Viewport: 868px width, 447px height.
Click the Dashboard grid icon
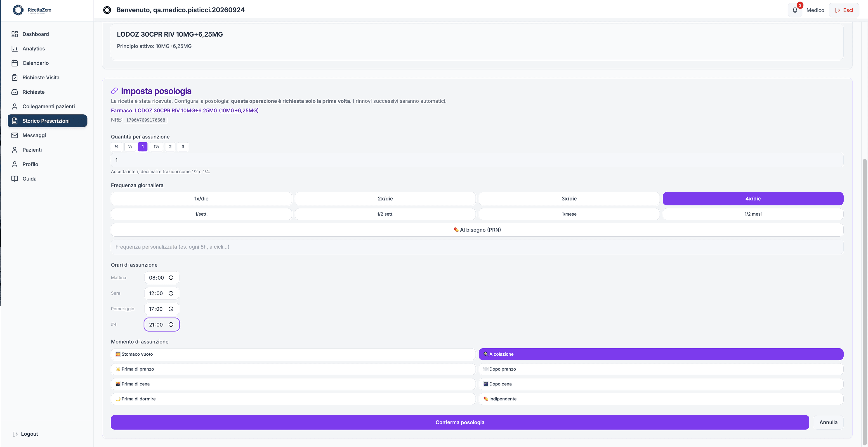coord(14,34)
